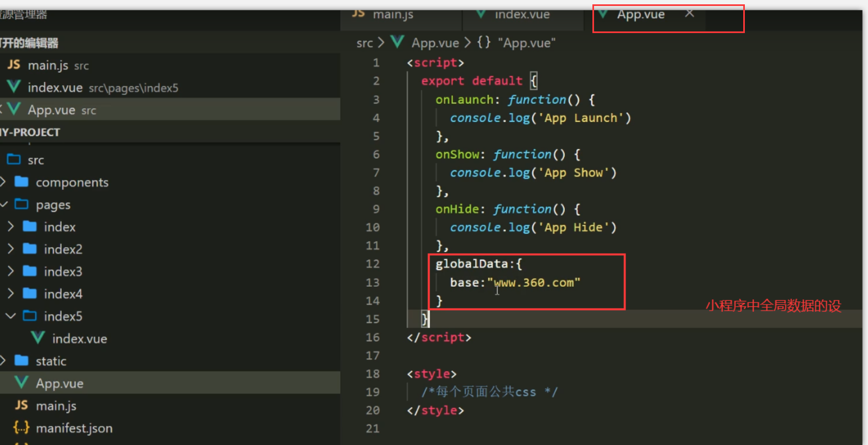Expand the index4 folder chevron

[11, 294]
